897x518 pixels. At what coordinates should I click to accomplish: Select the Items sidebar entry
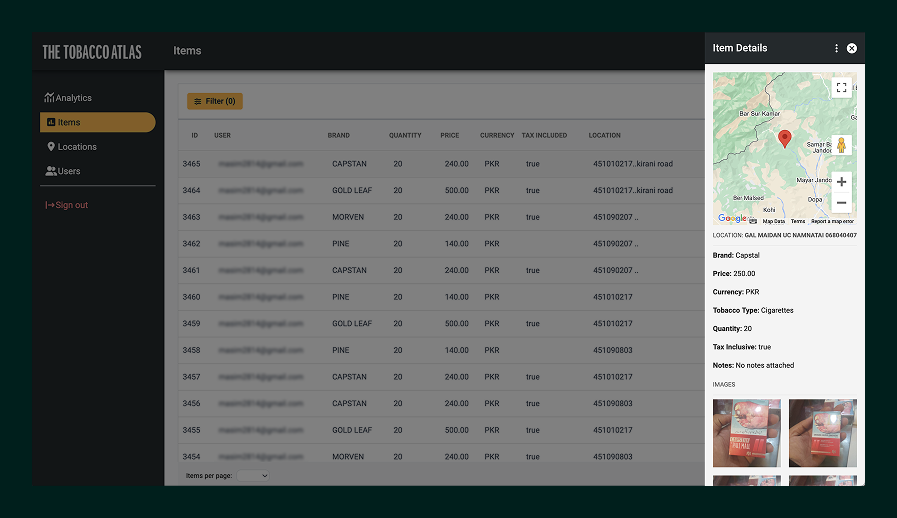tap(97, 122)
